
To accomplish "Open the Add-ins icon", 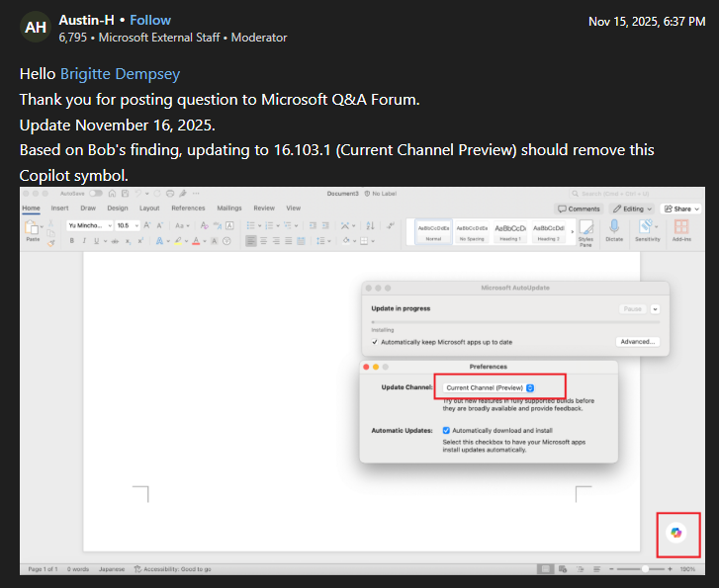I will click(681, 230).
